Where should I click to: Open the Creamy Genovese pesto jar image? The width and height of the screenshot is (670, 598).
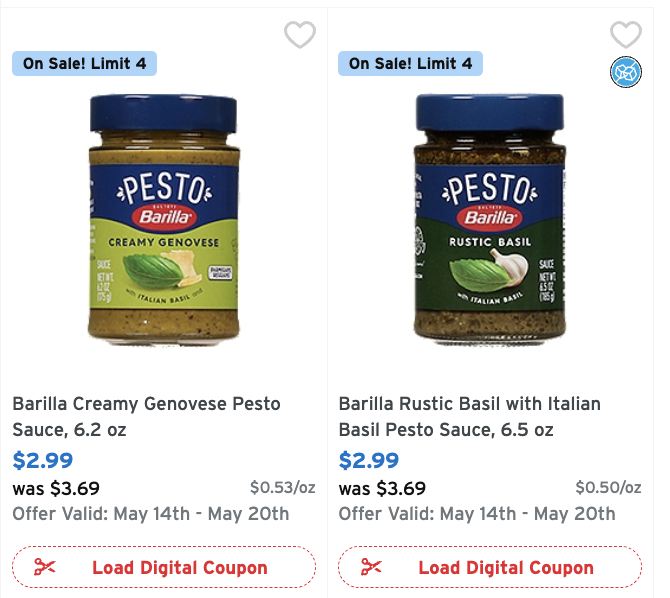pos(164,218)
